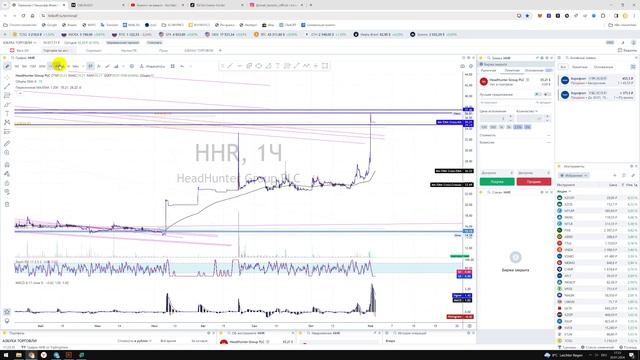The image size is (640, 360).
Task: Click the wrench settings icon in Instruments panel
Action: point(633,176)
